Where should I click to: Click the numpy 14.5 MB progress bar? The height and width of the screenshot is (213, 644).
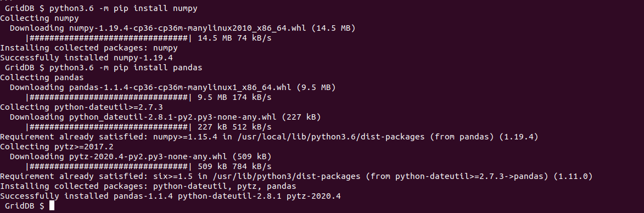tap(108, 38)
